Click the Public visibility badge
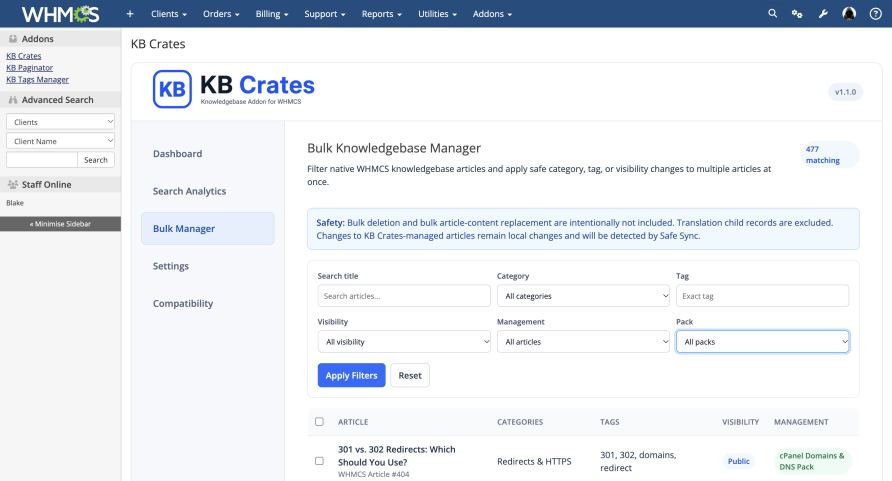The width and height of the screenshot is (892, 481). point(738,461)
